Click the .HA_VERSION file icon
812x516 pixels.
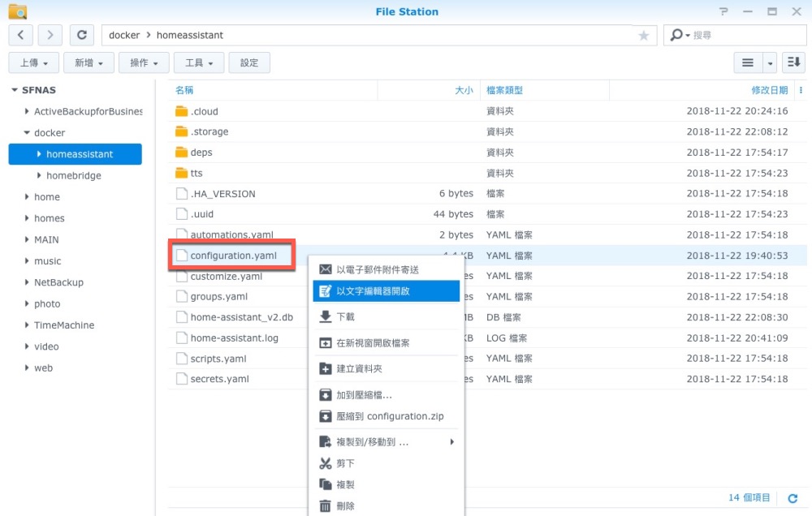coord(182,194)
